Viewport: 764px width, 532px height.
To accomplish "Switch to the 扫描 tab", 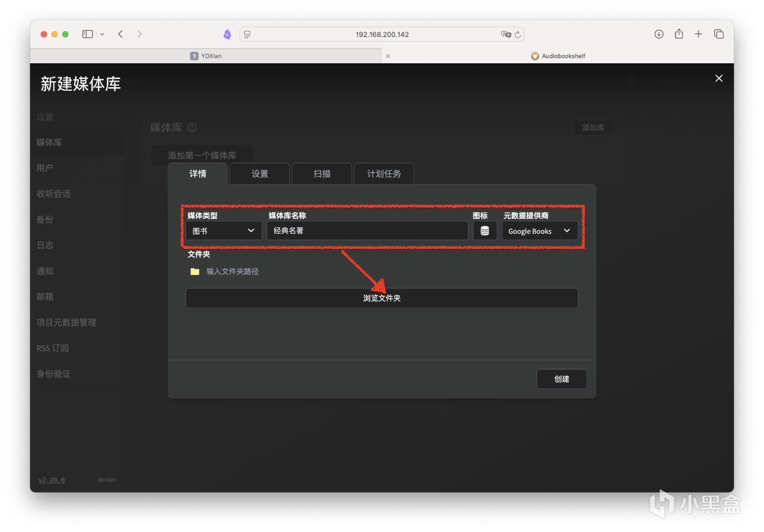I will pos(322,174).
